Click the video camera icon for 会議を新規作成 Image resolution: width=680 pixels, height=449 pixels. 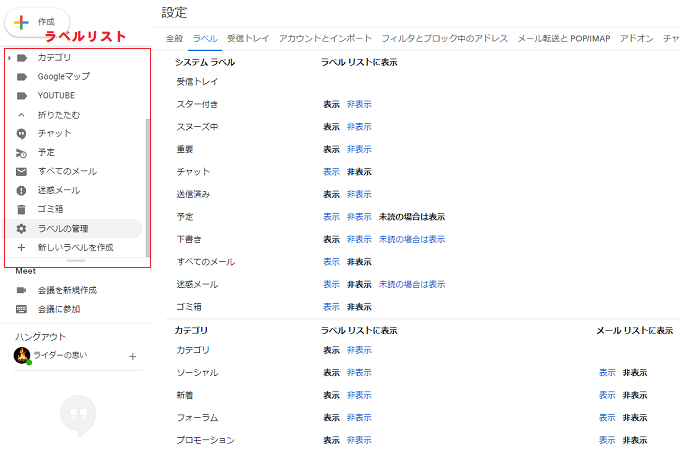click(21, 290)
